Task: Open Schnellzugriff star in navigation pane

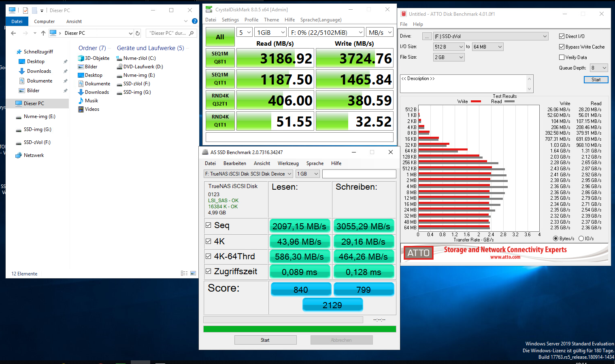Action: click(x=19, y=52)
